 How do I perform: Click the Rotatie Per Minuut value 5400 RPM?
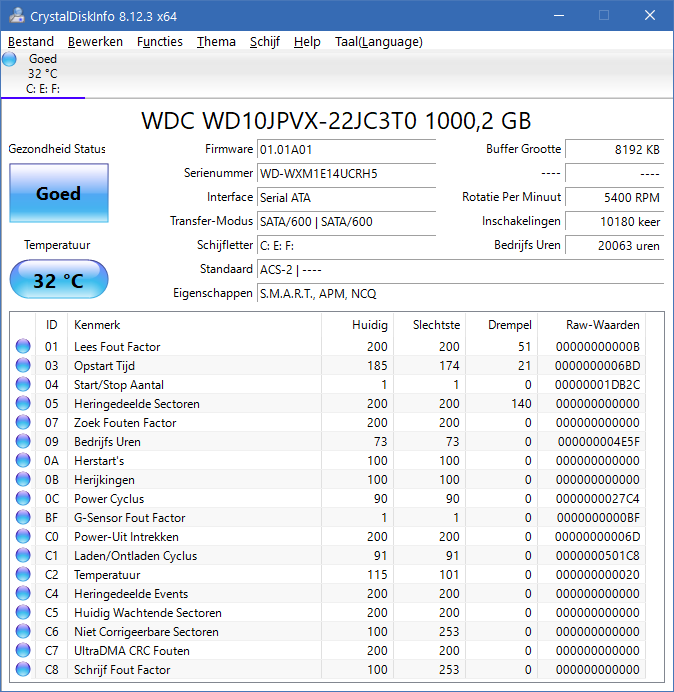[x=614, y=197]
